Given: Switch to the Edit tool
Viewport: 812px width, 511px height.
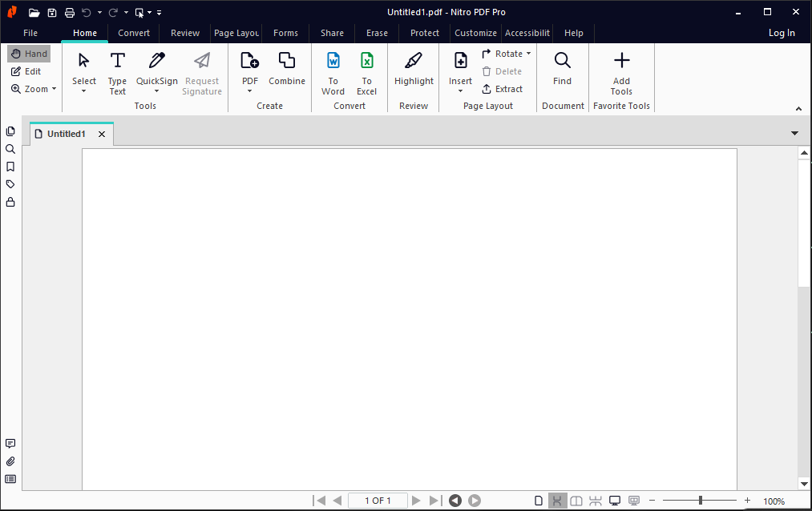Looking at the screenshot, I should point(26,71).
